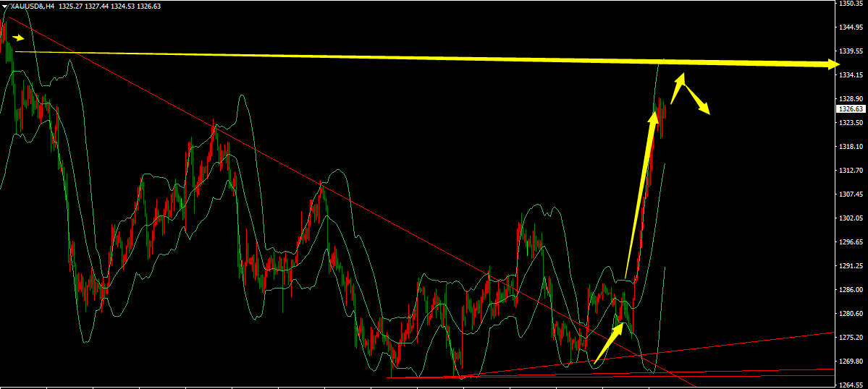Click the XAUUSD&,H4 symbol label

point(33,6)
